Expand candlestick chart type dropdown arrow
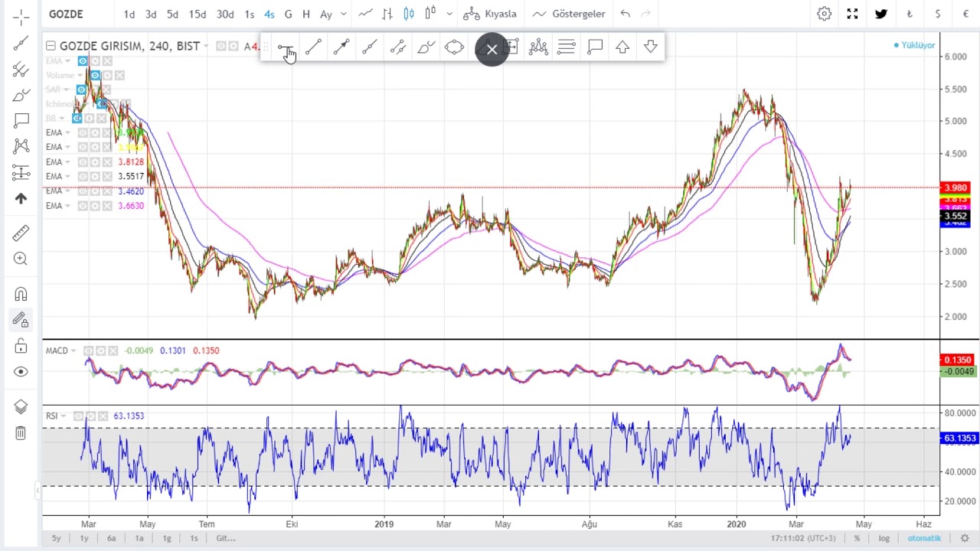Image resolution: width=980 pixels, height=551 pixels. pos(449,14)
